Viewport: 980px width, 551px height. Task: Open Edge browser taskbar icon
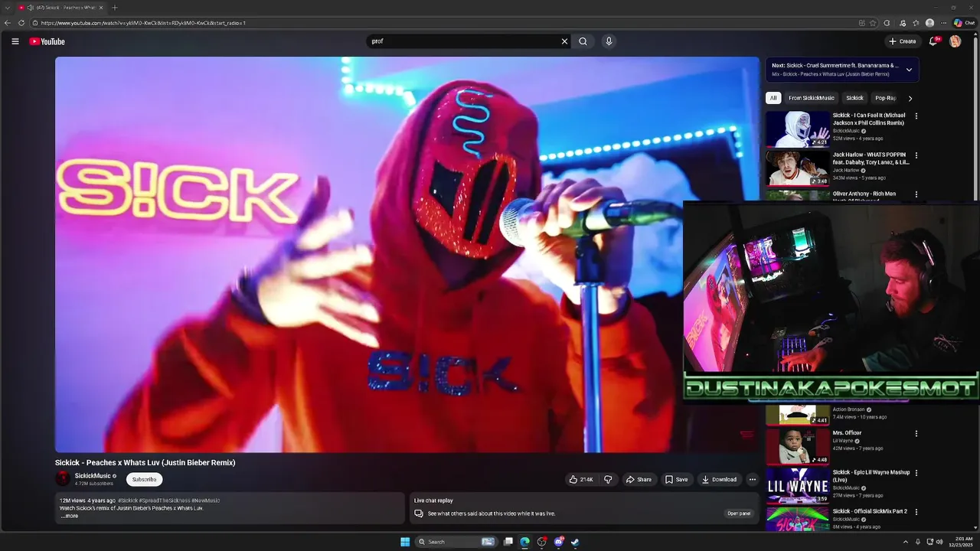(524, 542)
